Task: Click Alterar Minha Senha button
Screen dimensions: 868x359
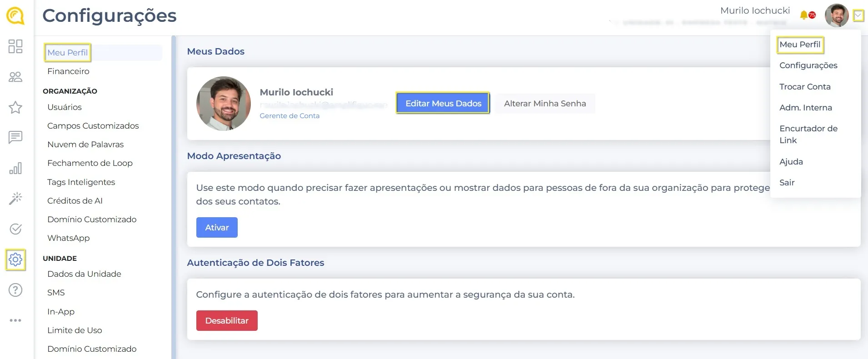Action: (545, 104)
